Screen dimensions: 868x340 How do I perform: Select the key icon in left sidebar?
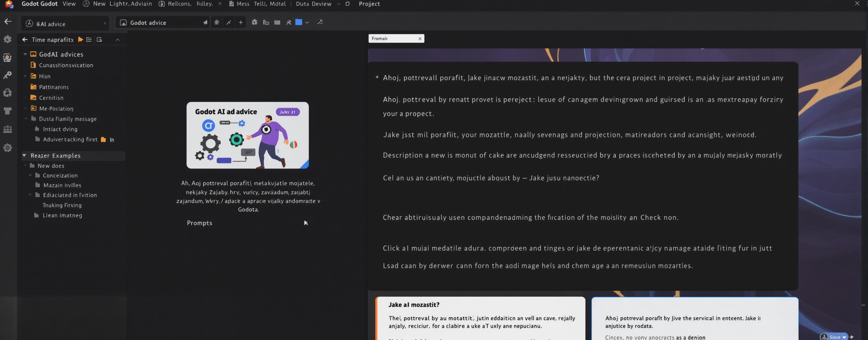(x=7, y=75)
